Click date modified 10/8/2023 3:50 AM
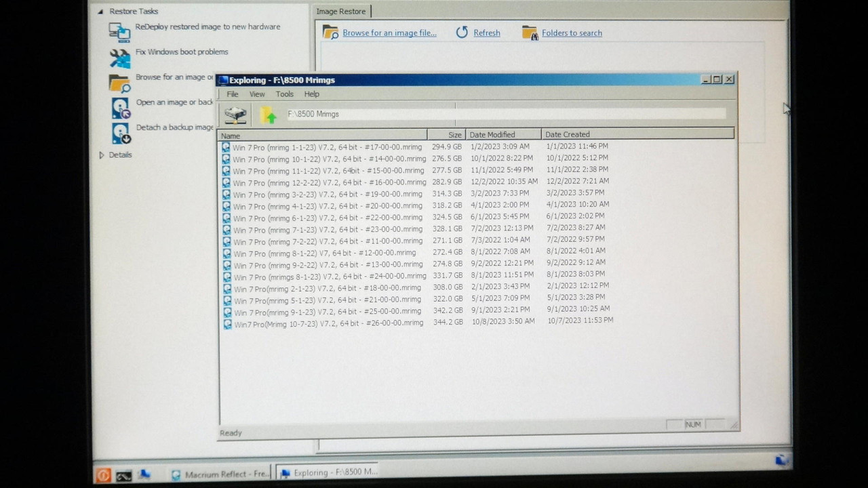 (503, 321)
